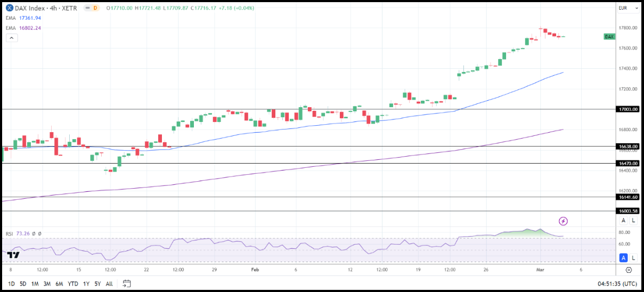Click the open value O17710.00
644x292 pixels.
coord(119,8)
